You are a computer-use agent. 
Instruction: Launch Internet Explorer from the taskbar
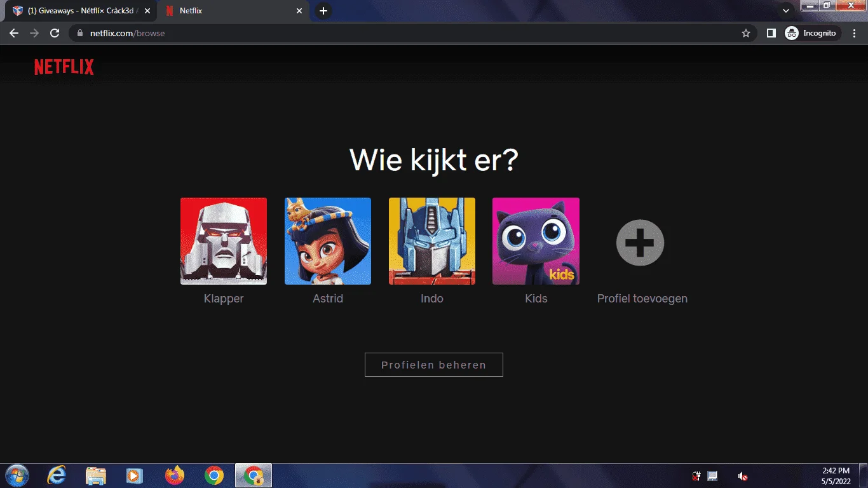pyautogui.click(x=57, y=475)
